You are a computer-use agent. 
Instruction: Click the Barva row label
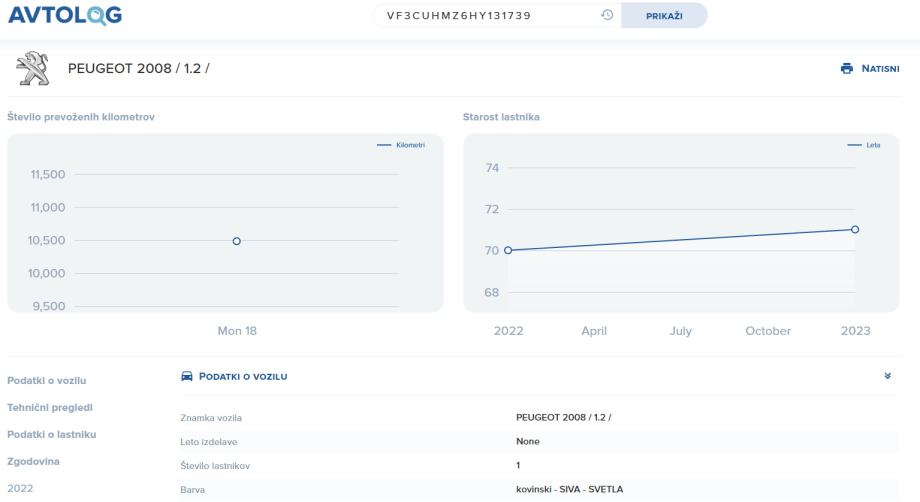point(192,490)
